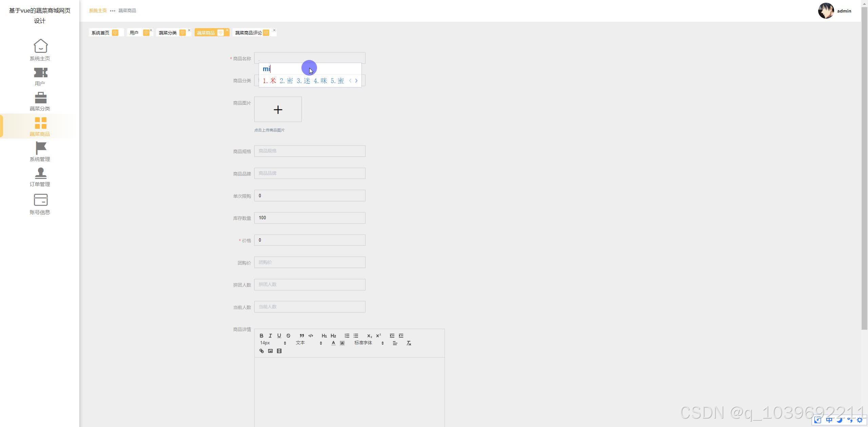Open the text color picker
The image size is (868, 427).
pyautogui.click(x=333, y=343)
